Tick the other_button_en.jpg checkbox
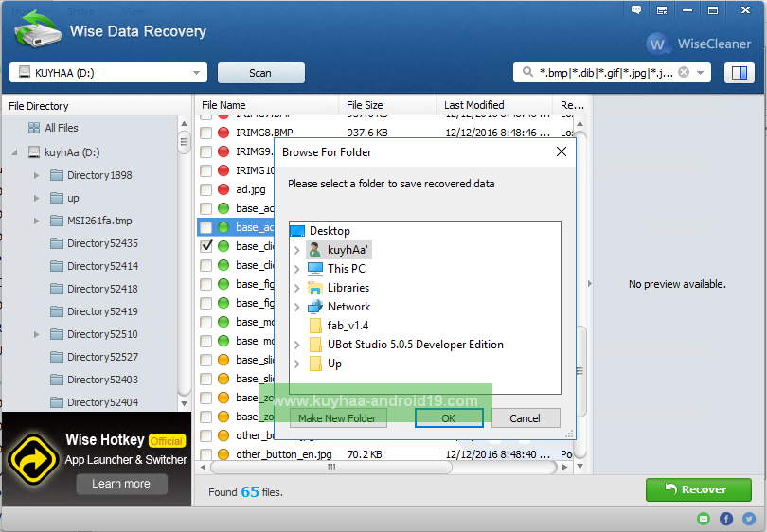 tap(206, 454)
